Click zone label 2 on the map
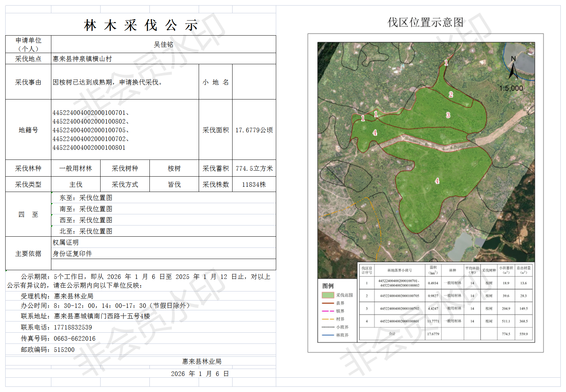Viewport: 566px width, 392px height. click(x=451, y=94)
